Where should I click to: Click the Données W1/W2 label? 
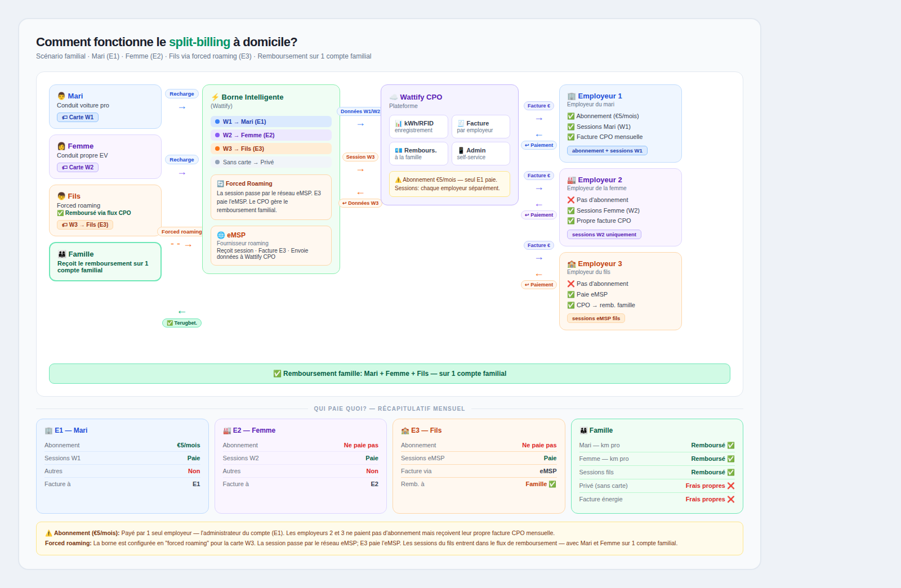(360, 111)
